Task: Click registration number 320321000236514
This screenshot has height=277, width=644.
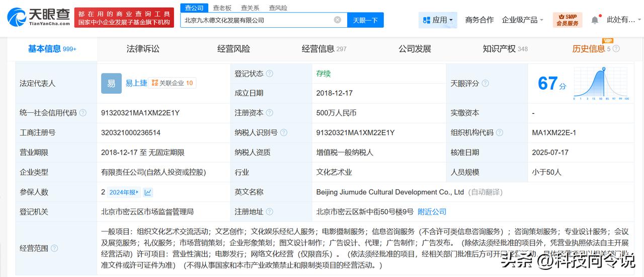Action: click(x=131, y=132)
